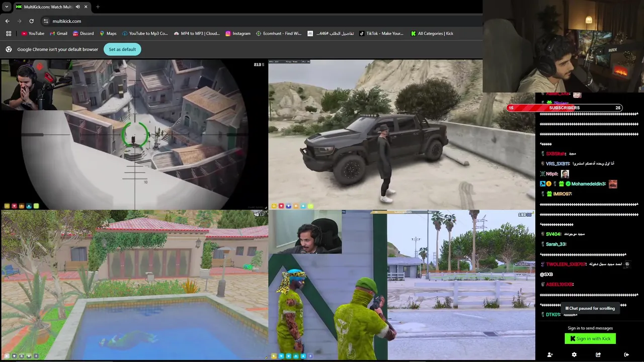This screenshot has height=362, width=644.
Task: Reload the multikick.com page
Action: point(31,21)
